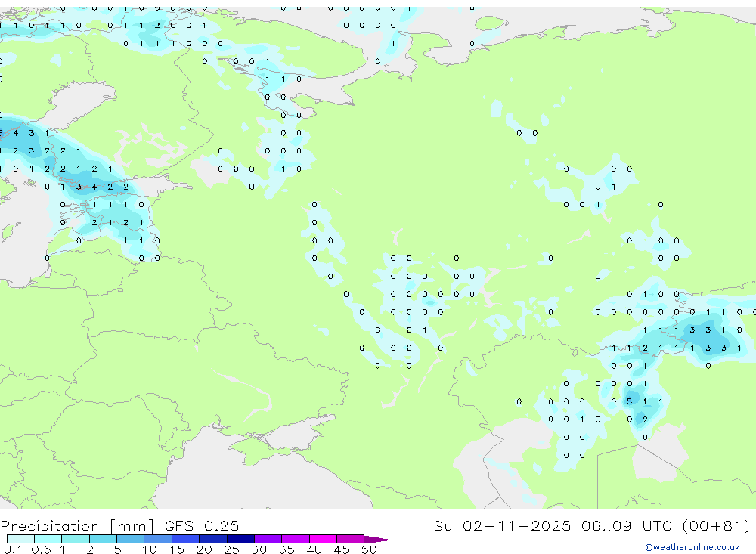Viewport: 756px width, 554px height.
Task: Click the legend label '0.1'
Action: (x=12, y=549)
